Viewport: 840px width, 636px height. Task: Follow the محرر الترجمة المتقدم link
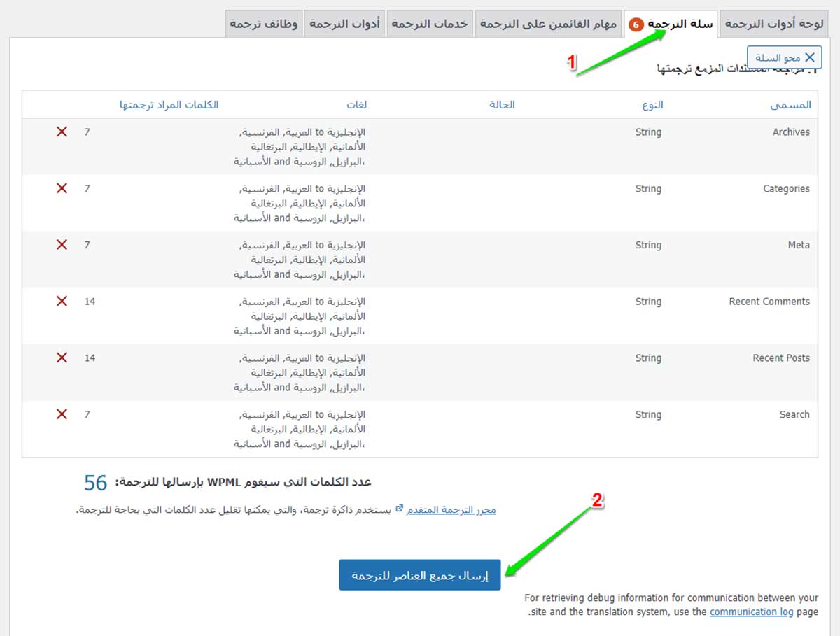click(451, 509)
